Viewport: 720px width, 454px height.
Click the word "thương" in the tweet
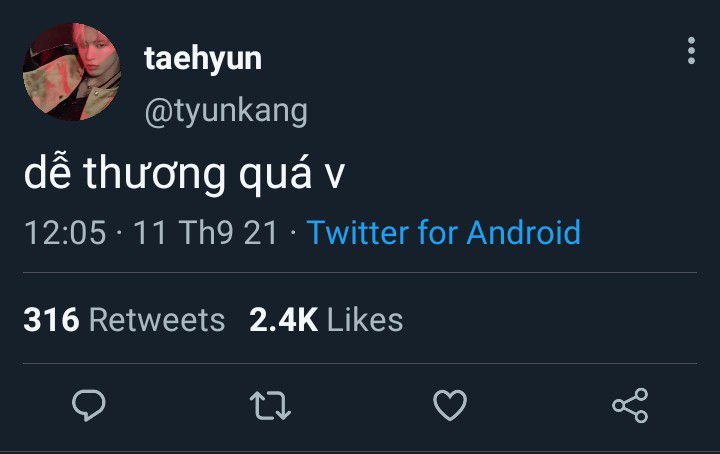(x=154, y=175)
